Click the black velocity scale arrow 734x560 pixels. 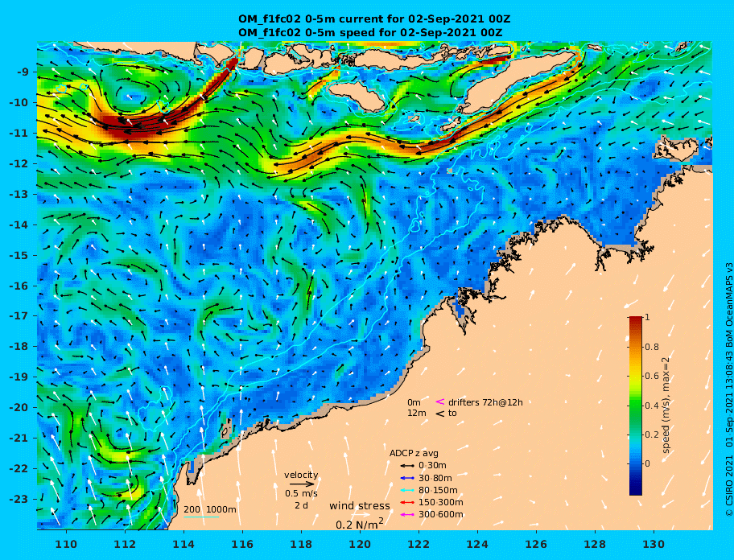point(302,484)
